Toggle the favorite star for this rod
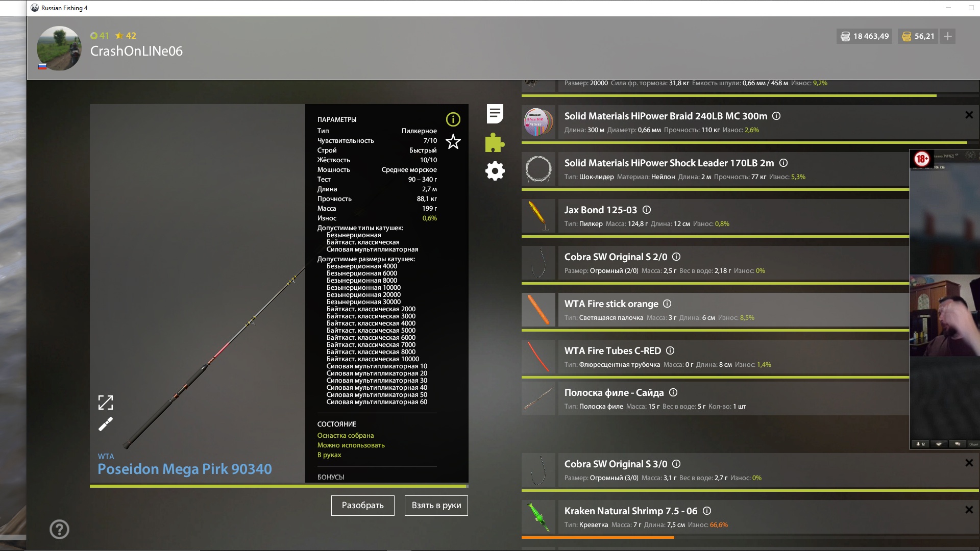This screenshot has width=980, height=551. (x=453, y=142)
